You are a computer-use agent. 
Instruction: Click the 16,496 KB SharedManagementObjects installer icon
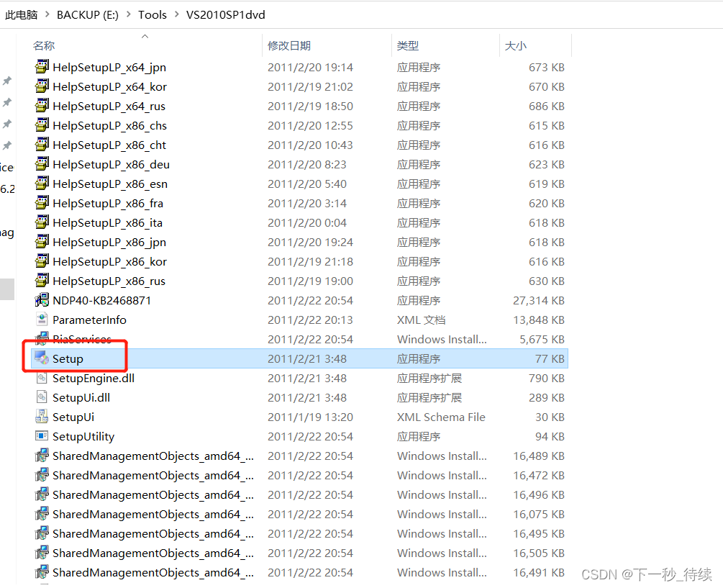42,494
